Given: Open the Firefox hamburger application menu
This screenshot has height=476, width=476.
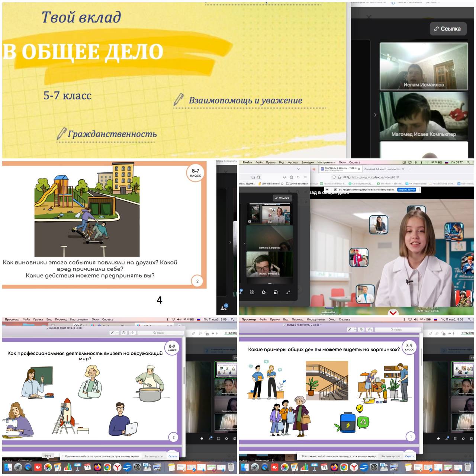Looking at the screenshot, I should click(305, 177).
